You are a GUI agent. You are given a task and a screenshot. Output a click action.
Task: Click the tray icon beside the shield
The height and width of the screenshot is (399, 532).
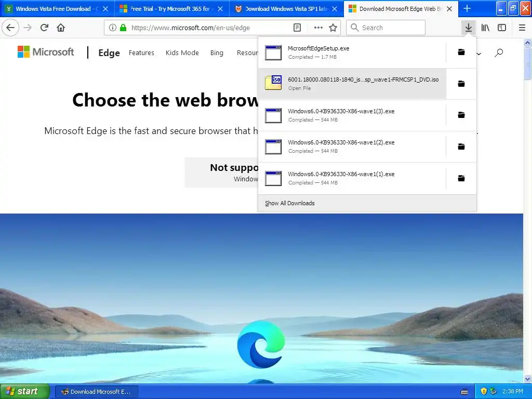494,391
